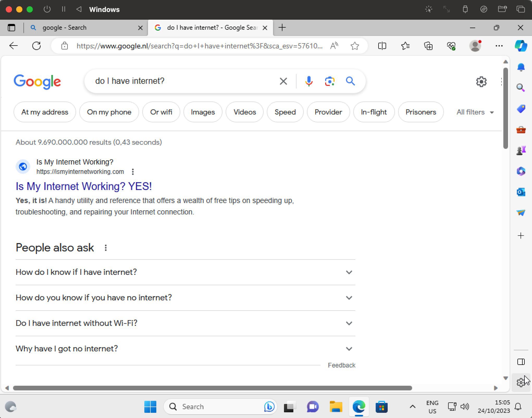Search by image camera icon
The width and height of the screenshot is (532, 418).
pyautogui.click(x=330, y=81)
